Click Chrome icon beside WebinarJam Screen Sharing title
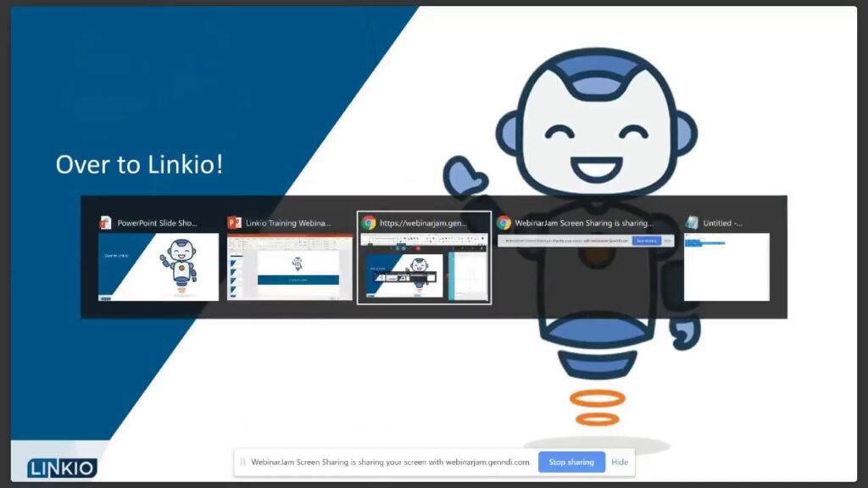868x488 pixels. 504,223
